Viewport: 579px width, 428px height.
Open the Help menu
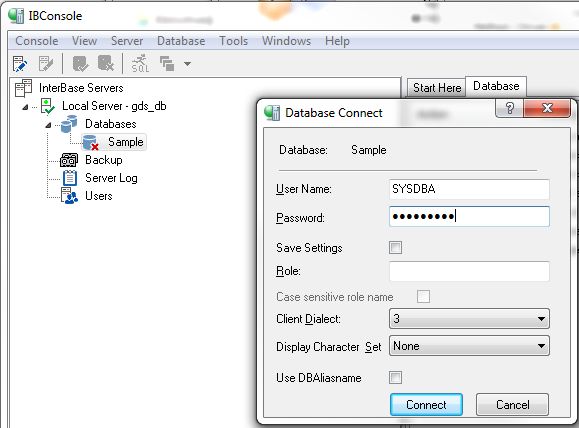[x=337, y=41]
